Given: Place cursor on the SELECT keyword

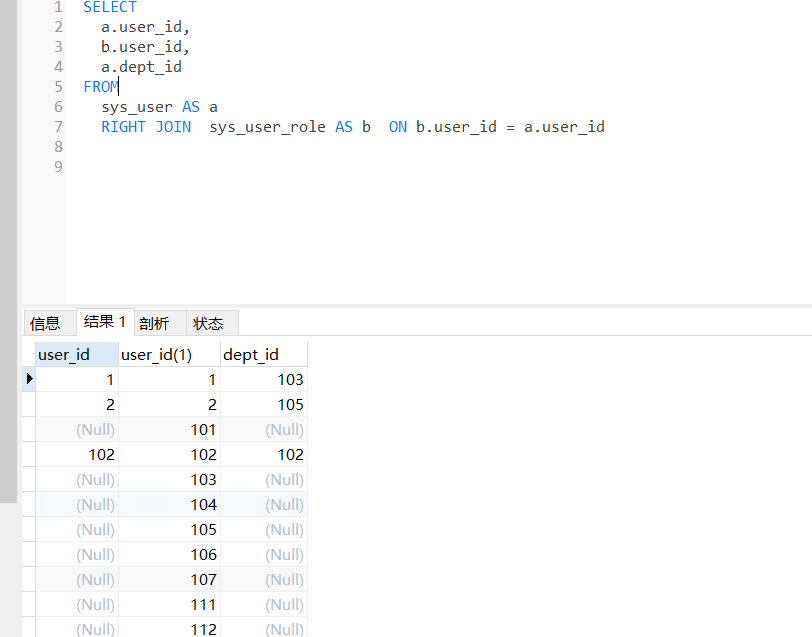Looking at the screenshot, I should (110, 7).
